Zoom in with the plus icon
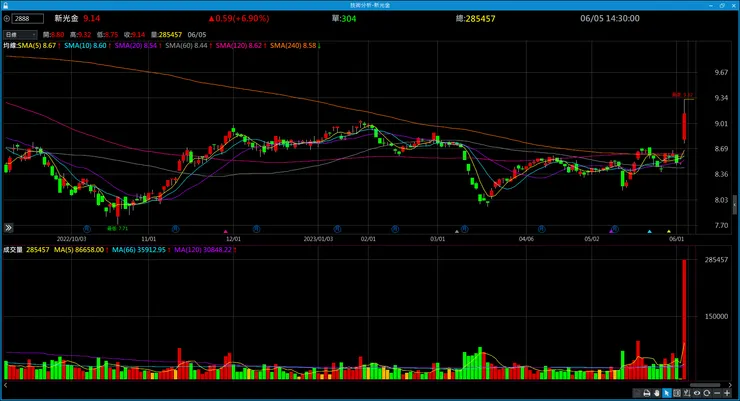740x401 pixels. click(727, 393)
